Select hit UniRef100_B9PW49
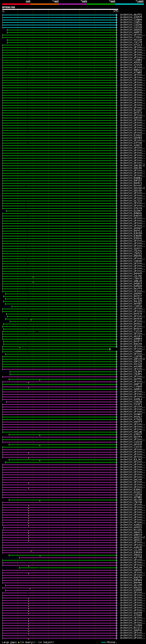146x644 pixels. pos(131,580)
